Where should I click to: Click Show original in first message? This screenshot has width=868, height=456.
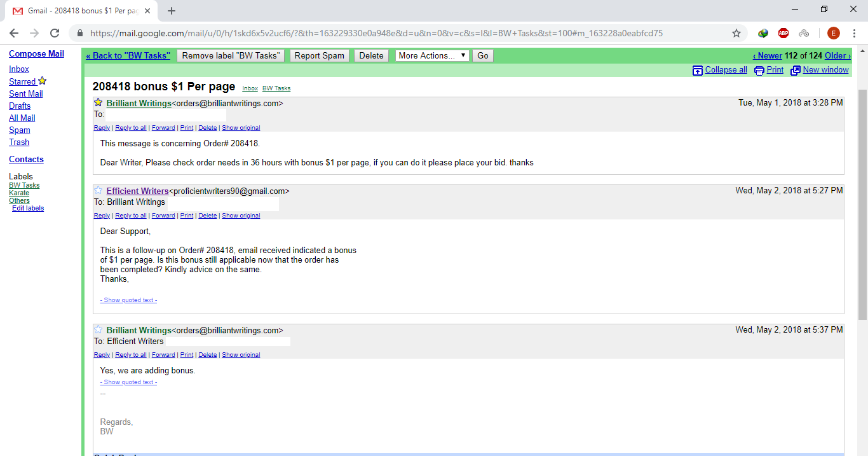coord(241,128)
